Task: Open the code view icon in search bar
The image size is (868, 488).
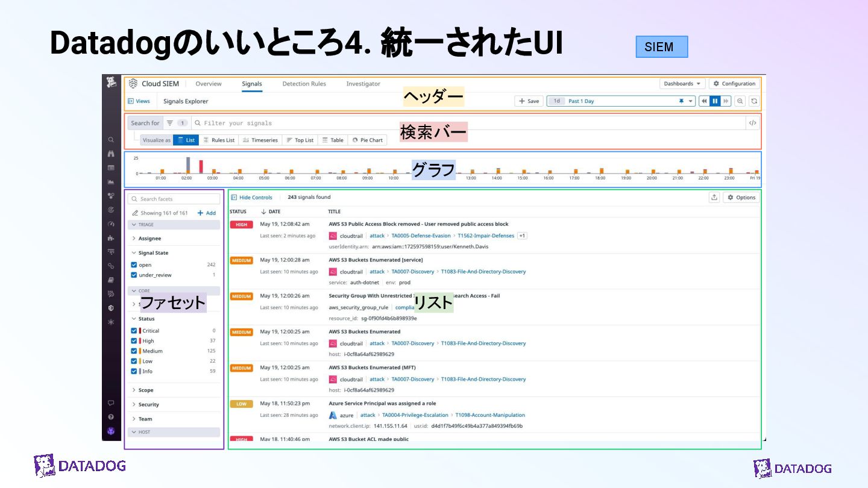Action: coord(753,123)
